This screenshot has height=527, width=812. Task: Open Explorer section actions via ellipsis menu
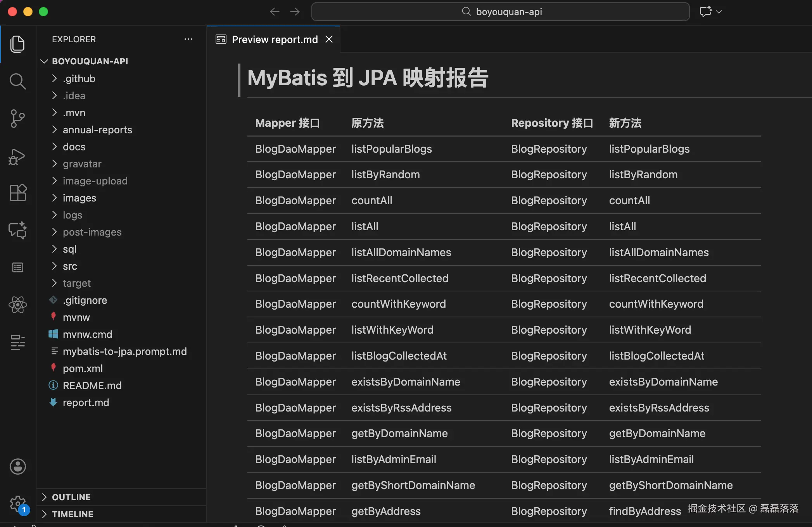[x=188, y=39]
